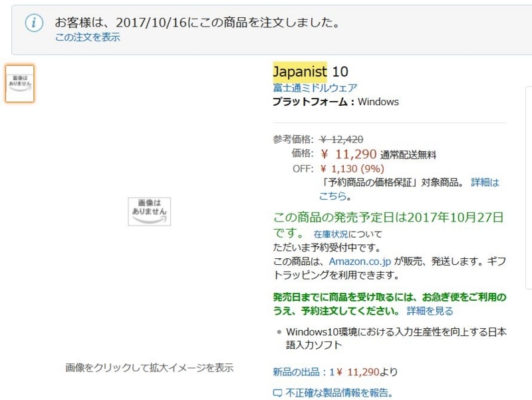532x400 pixels.
Task: Click the reference price ¥ 12,420
Action: pos(341,139)
